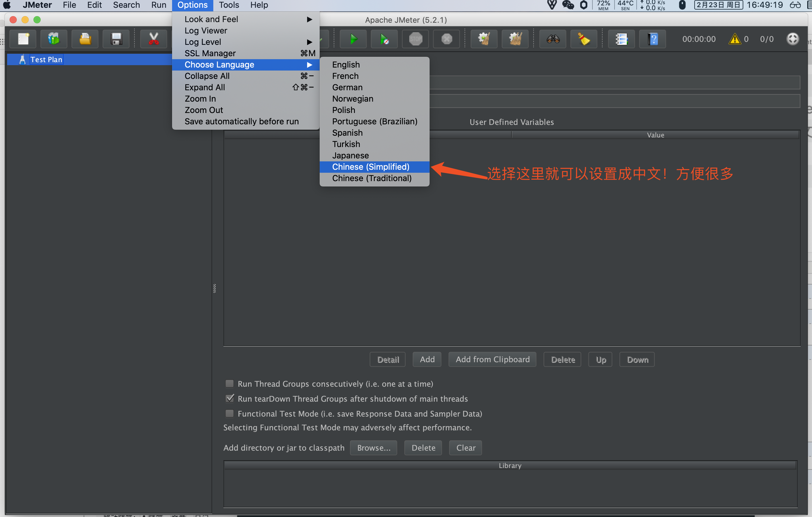
Task: Click the Clear results icon
Action: (x=484, y=39)
